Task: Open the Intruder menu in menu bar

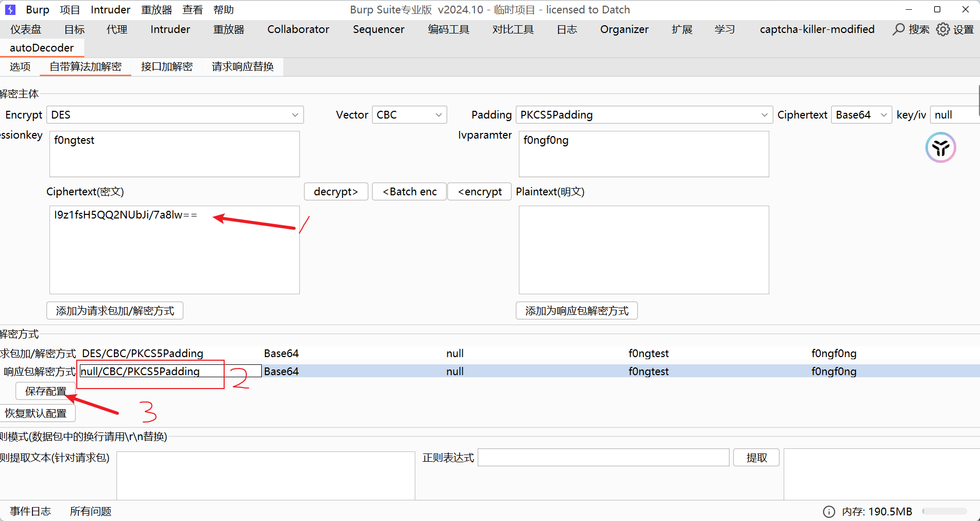Action: 110,10
